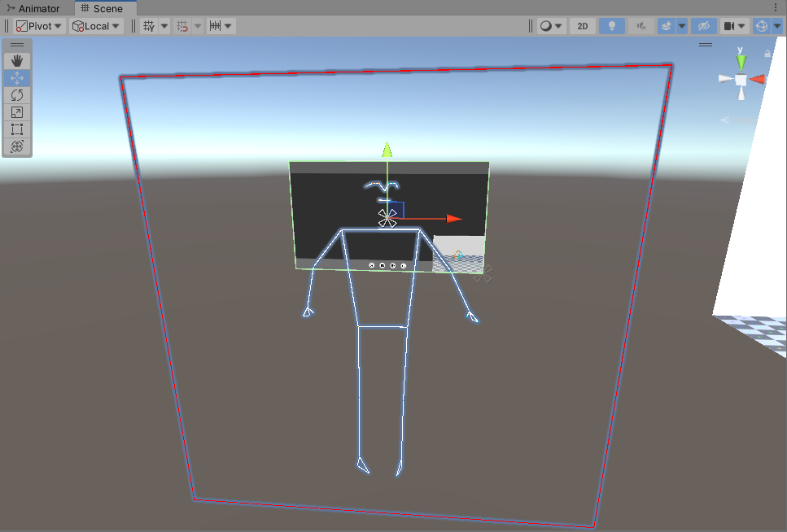Open the shading draw mode dropdown
The image size is (787, 532).
pos(551,26)
